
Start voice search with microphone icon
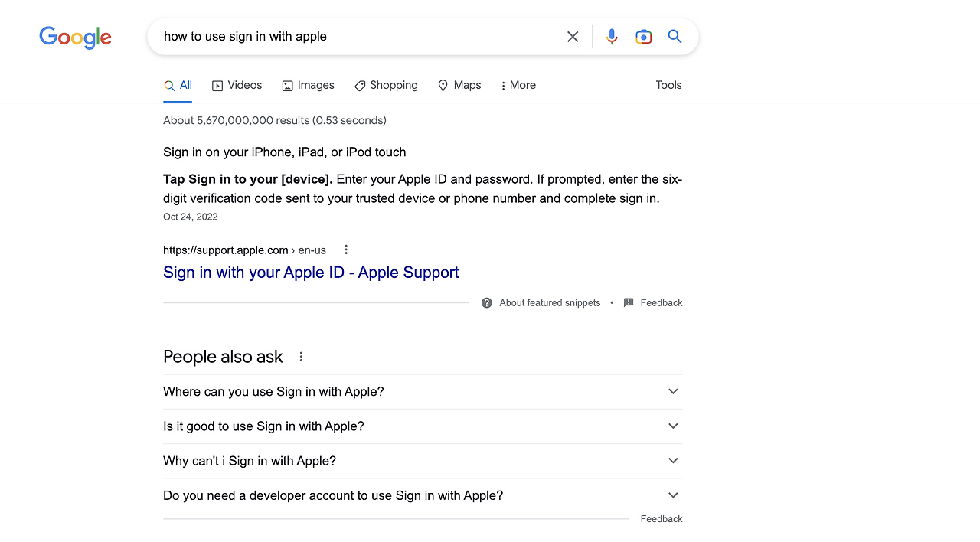(612, 37)
